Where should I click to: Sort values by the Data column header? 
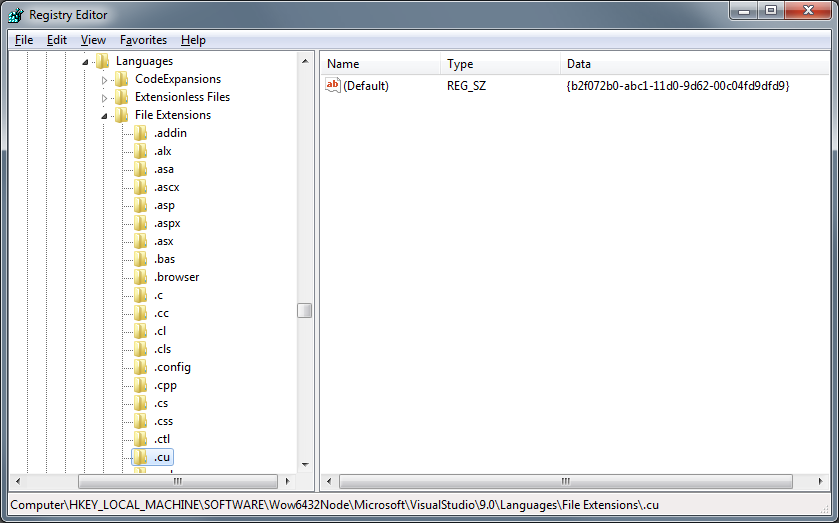695,64
